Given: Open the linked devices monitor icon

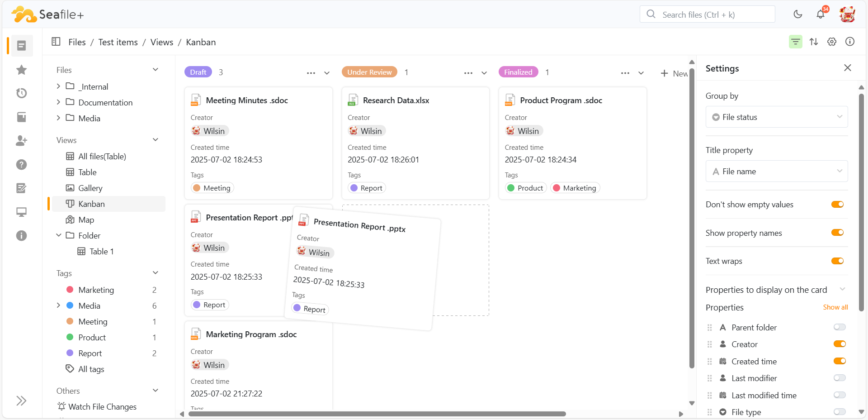Looking at the screenshot, I should tap(21, 212).
